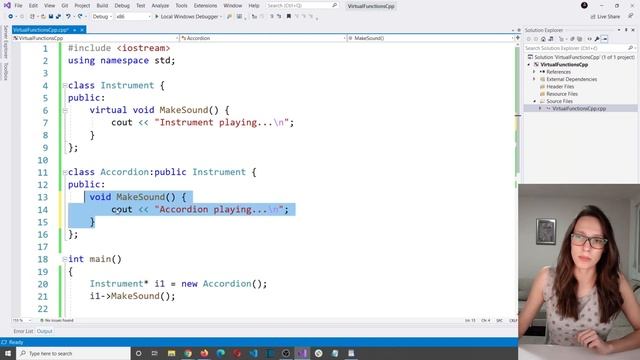Click the account profile icon
This screenshot has width=640, height=360.
(x=584, y=5)
